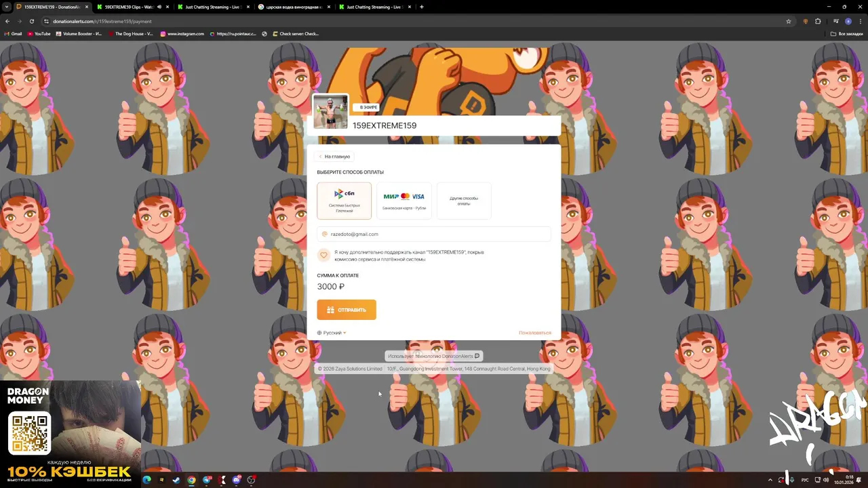Open Microsoft Edge from the taskbar
The image size is (868, 488).
point(146,480)
